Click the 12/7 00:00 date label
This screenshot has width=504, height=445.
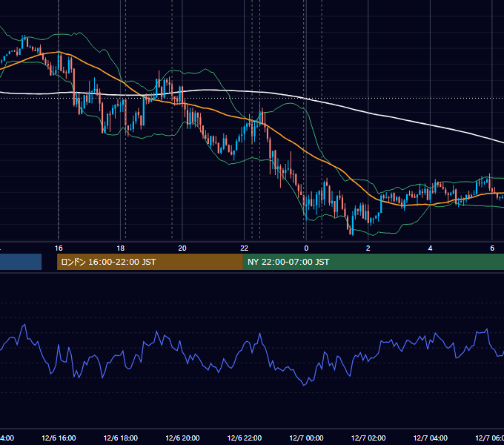pyautogui.click(x=306, y=438)
